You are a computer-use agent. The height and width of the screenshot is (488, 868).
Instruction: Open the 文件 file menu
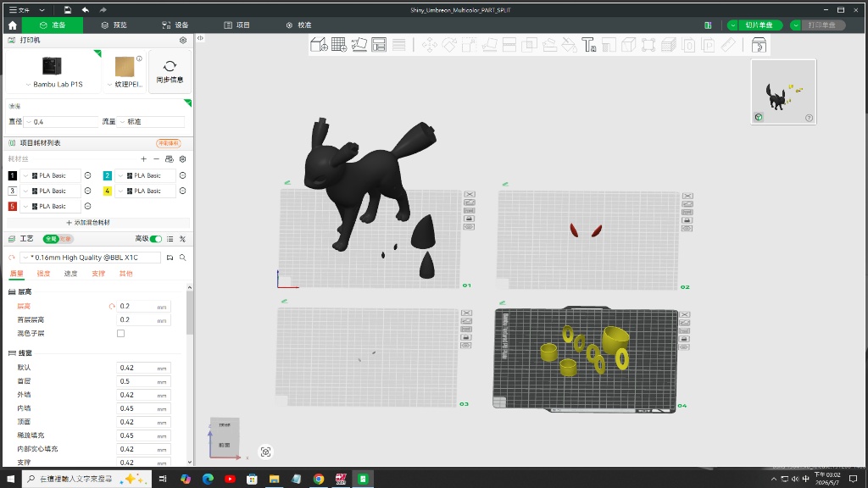pyautogui.click(x=19, y=10)
